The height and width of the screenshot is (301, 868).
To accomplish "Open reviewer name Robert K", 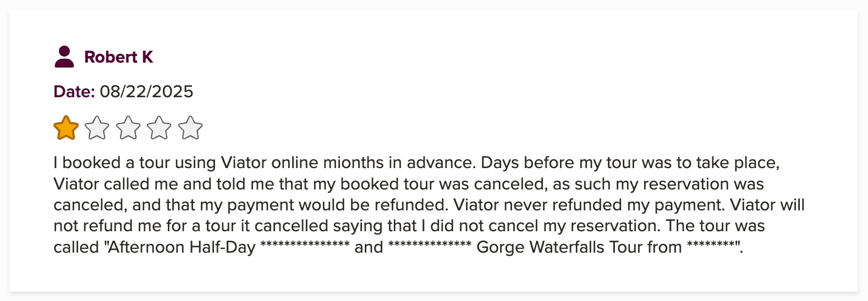I will (118, 57).
